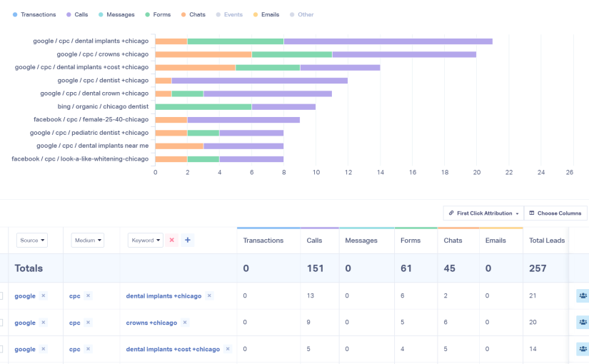This screenshot has width=589, height=364.
Task: Open the Medium grouping dropdown
Action: point(88,241)
